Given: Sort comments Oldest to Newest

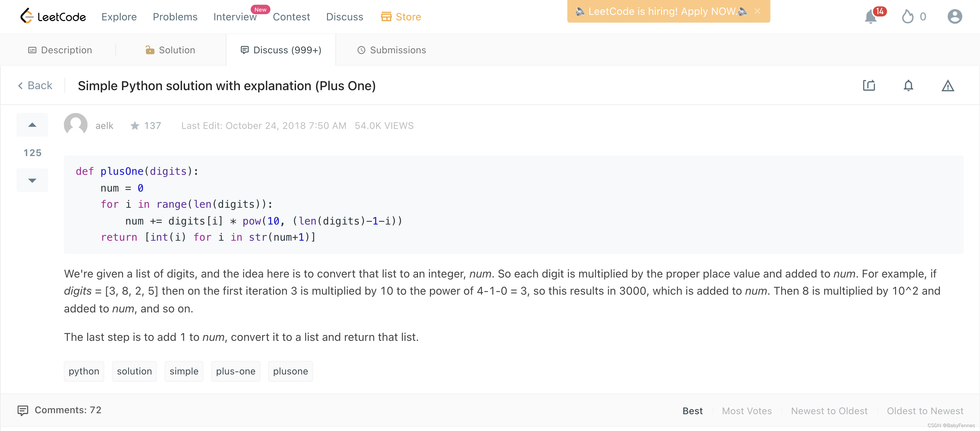Looking at the screenshot, I should [x=925, y=411].
